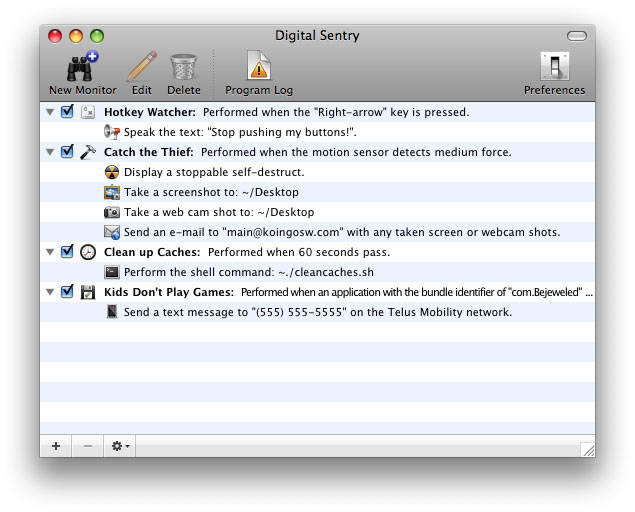Click the clock icon beside Clean up Caches
Screen dimensions: 635x512
coord(88,252)
